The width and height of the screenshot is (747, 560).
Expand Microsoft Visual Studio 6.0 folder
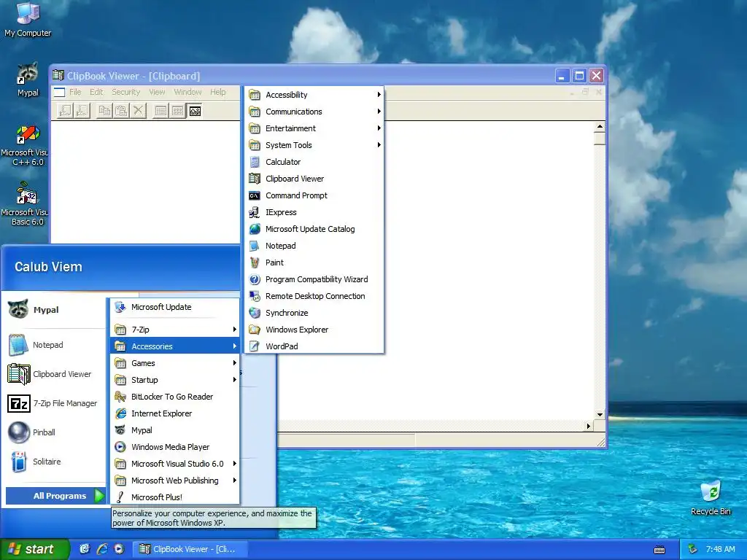point(174,464)
